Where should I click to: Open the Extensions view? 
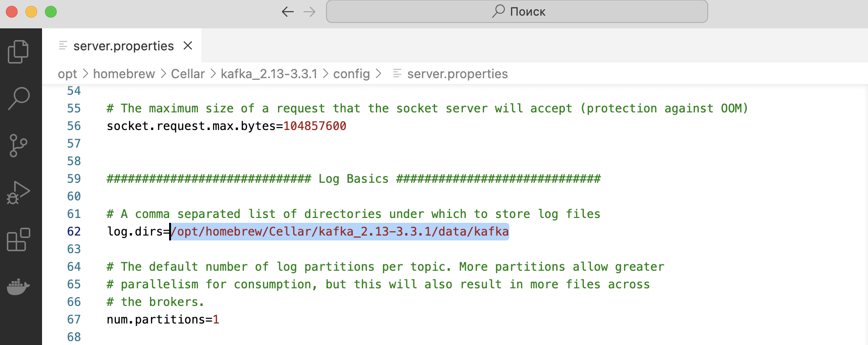coord(19,239)
